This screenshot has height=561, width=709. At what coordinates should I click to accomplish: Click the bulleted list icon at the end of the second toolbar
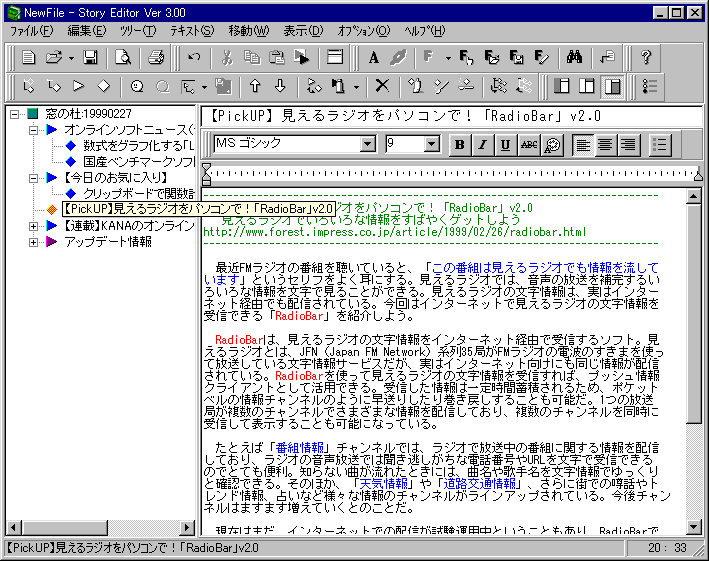coord(650,86)
